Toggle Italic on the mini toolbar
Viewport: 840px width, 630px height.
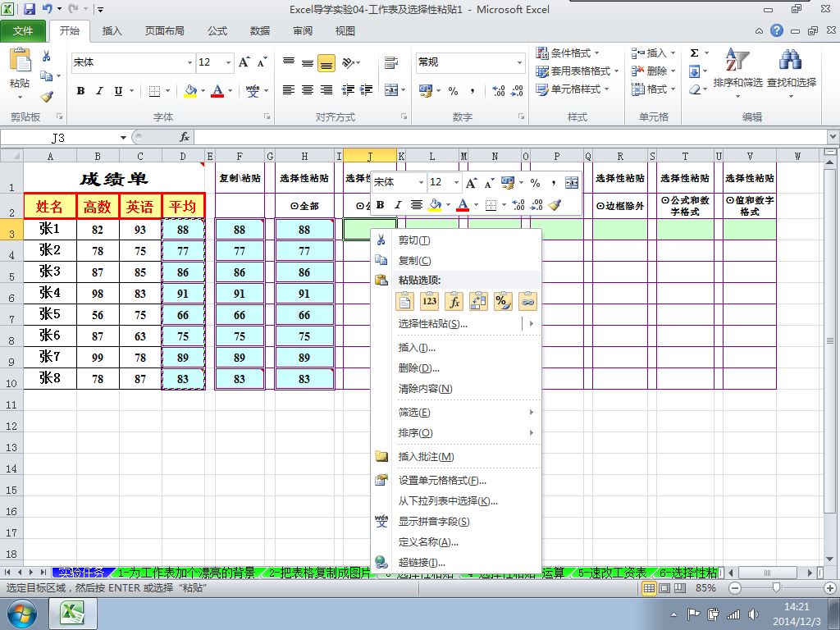point(398,204)
